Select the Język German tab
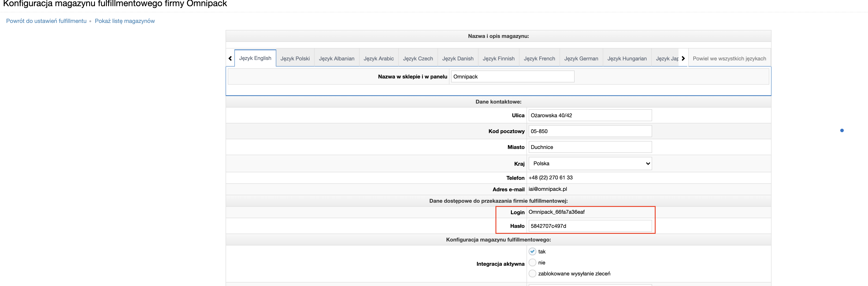868x286 pixels. pyautogui.click(x=581, y=59)
